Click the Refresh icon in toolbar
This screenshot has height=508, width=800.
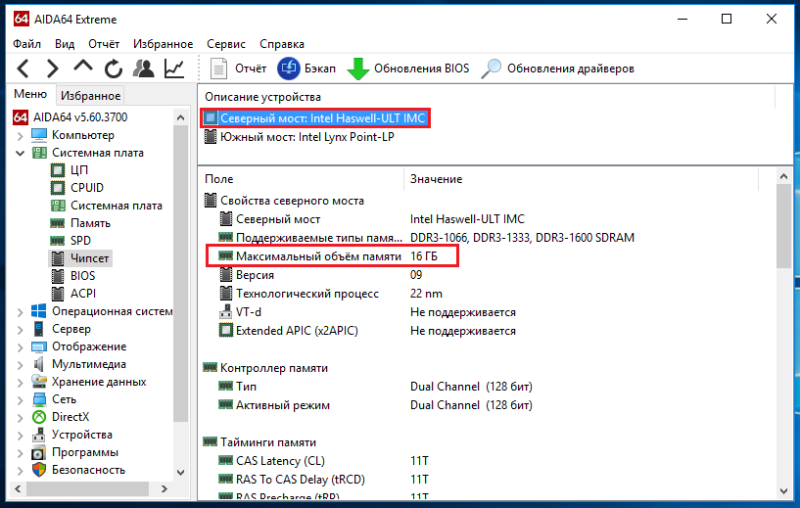tap(113, 69)
